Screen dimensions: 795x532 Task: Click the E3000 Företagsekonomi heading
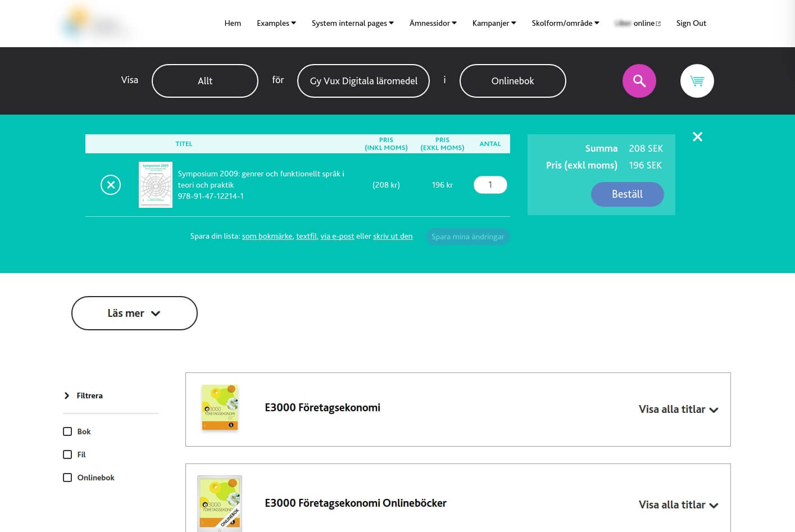click(x=322, y=408)
